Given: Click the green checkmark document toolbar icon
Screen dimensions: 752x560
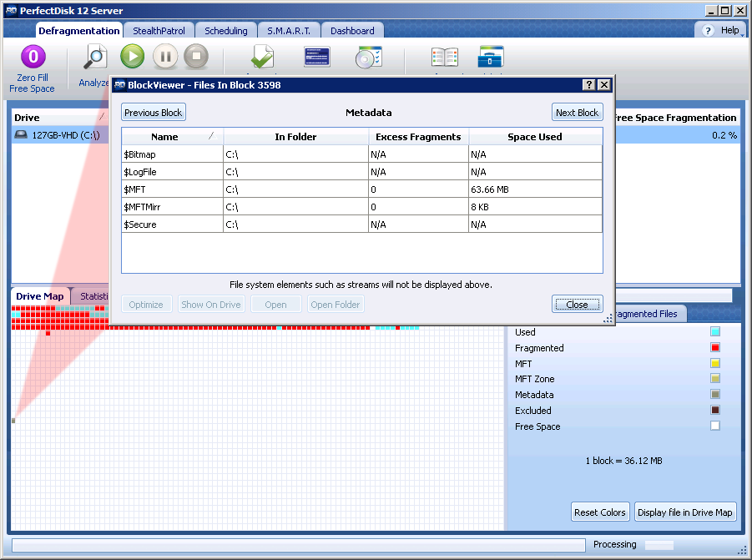Looking at the screenshot, I should (x=262, y=57).
